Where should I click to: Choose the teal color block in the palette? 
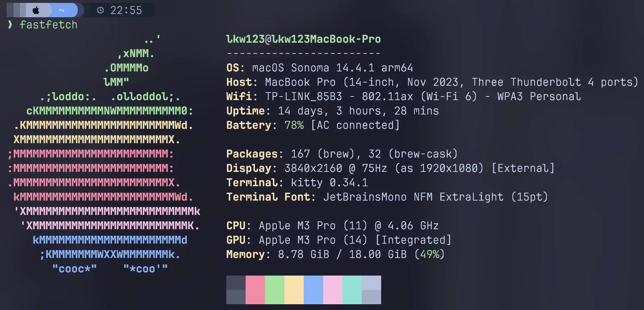click(x=352, y=290)
